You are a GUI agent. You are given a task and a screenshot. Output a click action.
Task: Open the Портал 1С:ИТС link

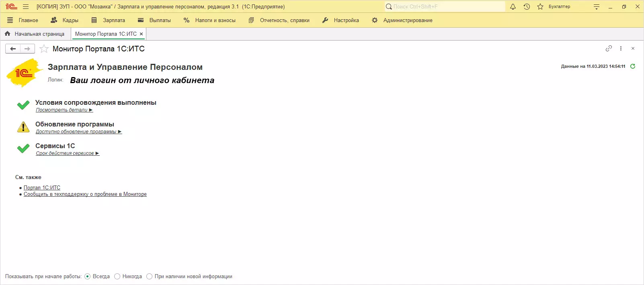pos(42,187)
